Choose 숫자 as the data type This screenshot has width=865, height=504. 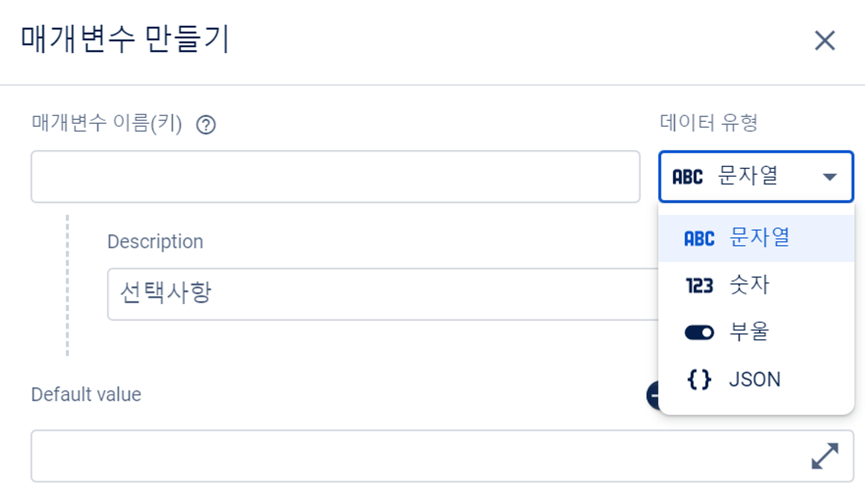[750, 285]
